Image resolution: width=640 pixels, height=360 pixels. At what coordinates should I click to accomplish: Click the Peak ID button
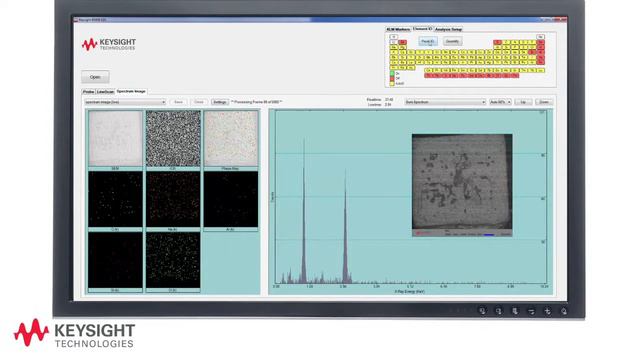coord(428,42)
